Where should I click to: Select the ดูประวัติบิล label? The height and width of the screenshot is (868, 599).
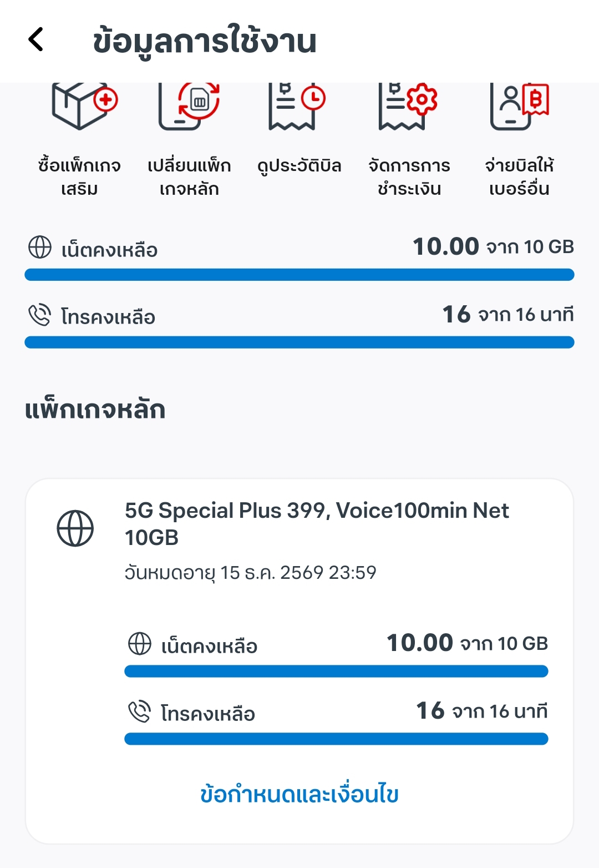pos(299,166)
